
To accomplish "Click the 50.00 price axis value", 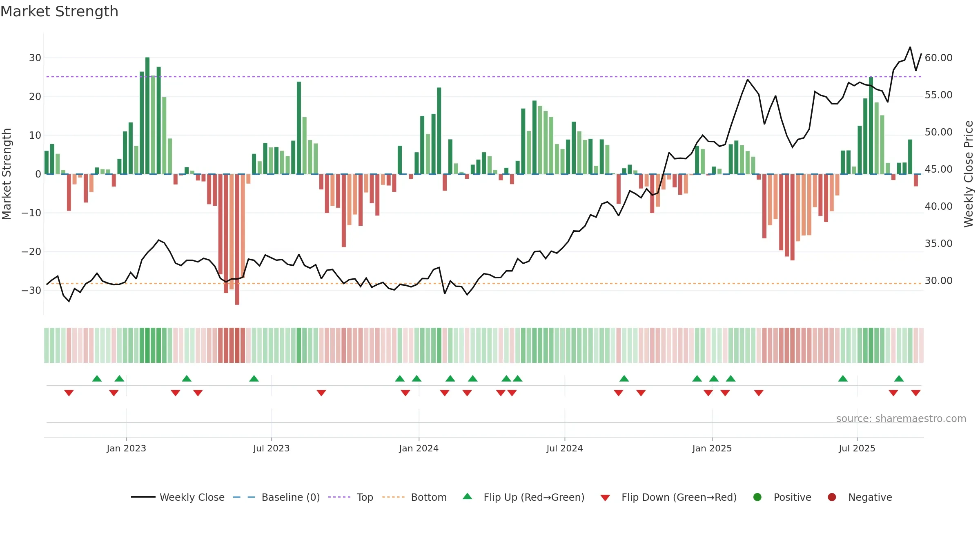I will click(938, 132).
